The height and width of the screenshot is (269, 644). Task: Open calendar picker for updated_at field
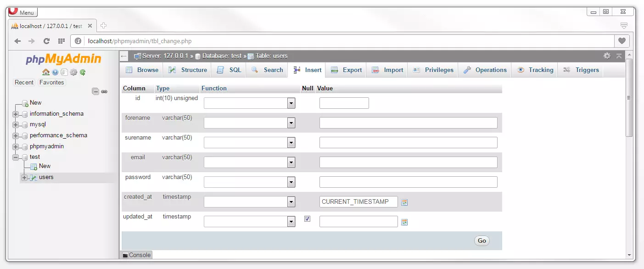click(x=404, y=222)
